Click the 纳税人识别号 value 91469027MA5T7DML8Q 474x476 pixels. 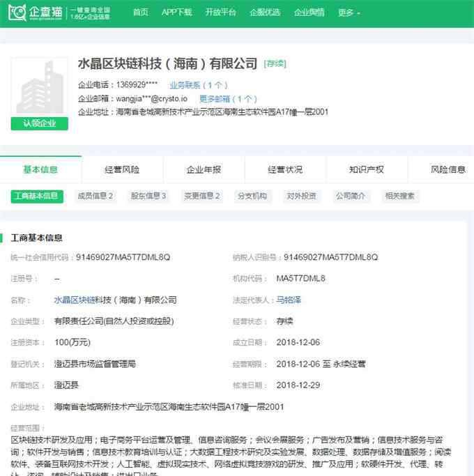[330, 257]
